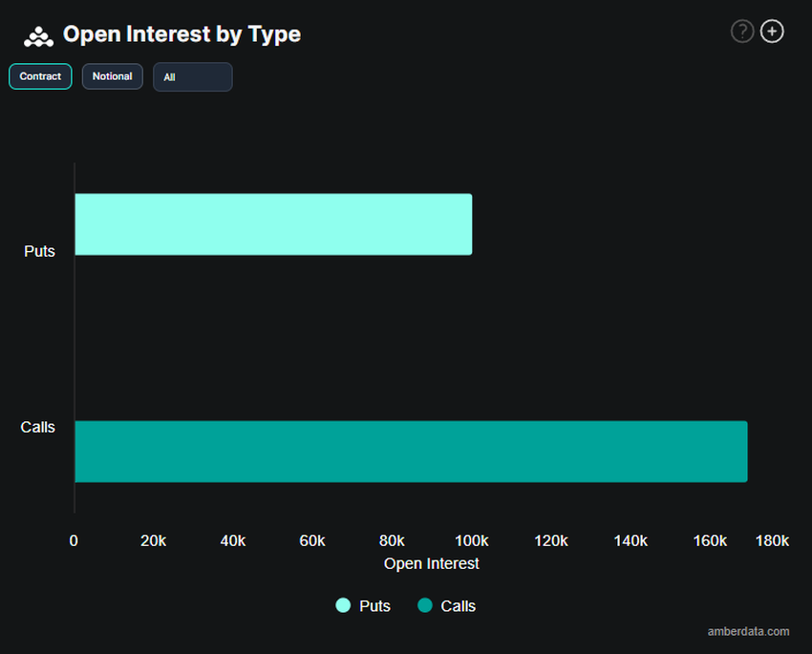Click the 180k x-axis tick label

tap(772, 540)
